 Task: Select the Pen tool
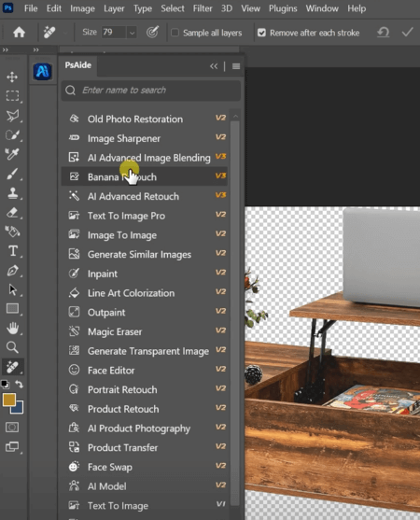tap(12, 271)
